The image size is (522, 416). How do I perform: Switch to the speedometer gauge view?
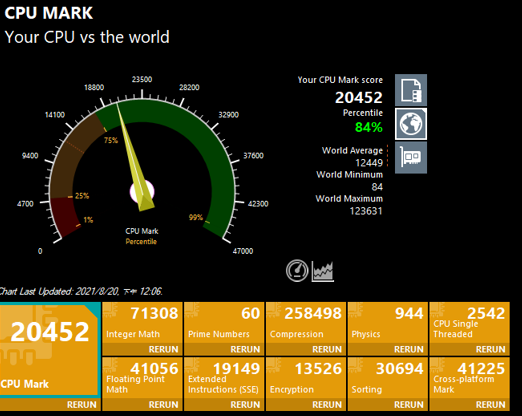point(297,270)
